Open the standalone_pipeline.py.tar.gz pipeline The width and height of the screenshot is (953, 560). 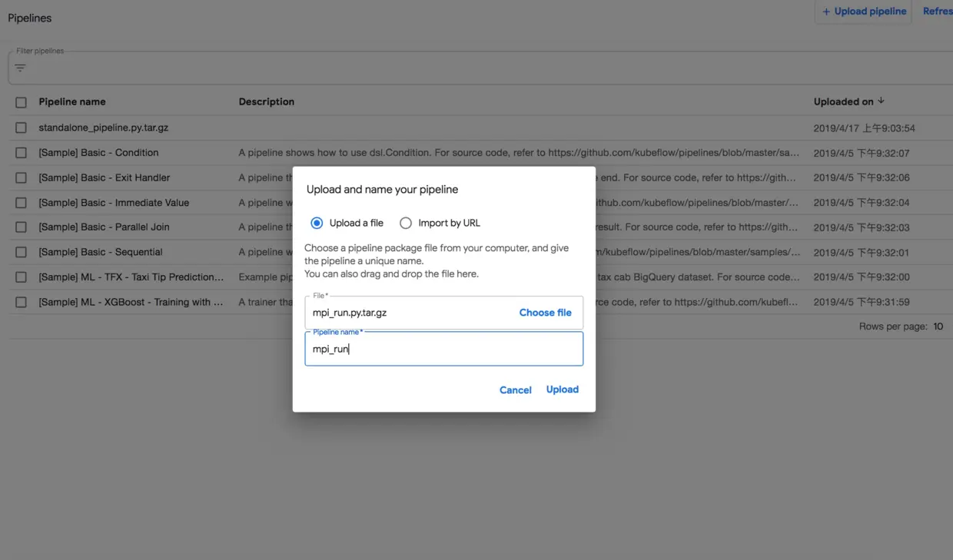104,128
